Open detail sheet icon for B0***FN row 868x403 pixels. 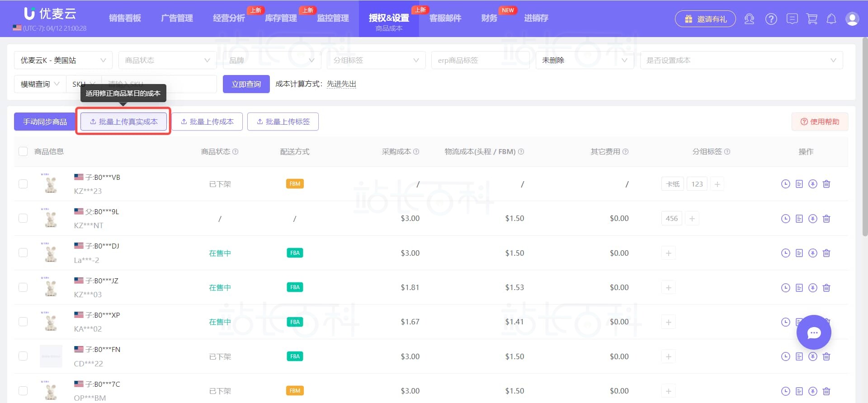coord(799,356)
